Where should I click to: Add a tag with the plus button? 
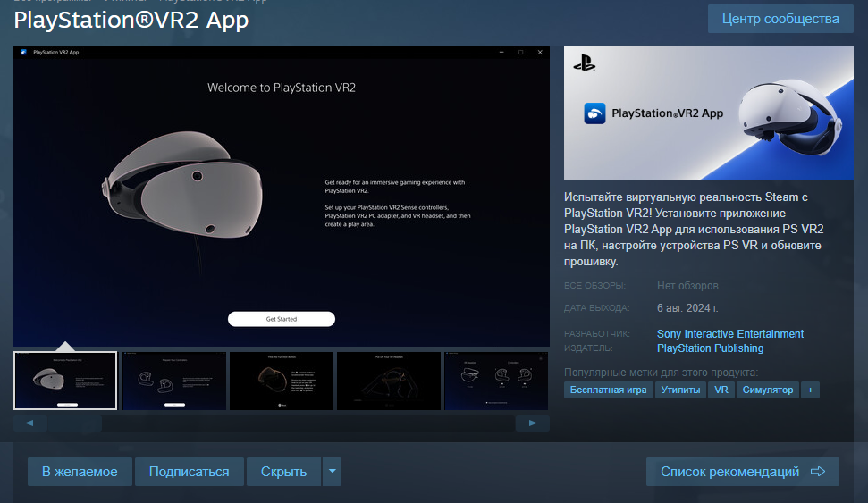(x=811, y=390)
